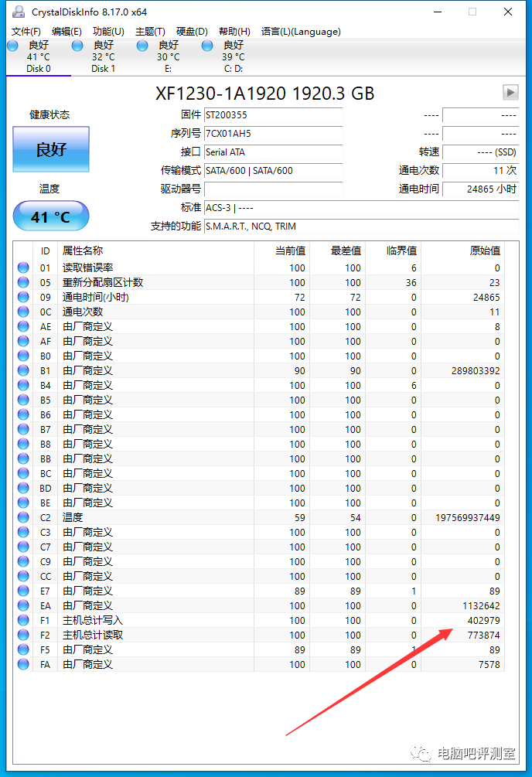The width and height of the screenshot is (532, 777).
Task: Click the 传输模式 field SATA/600
Action: click(273, 170)
